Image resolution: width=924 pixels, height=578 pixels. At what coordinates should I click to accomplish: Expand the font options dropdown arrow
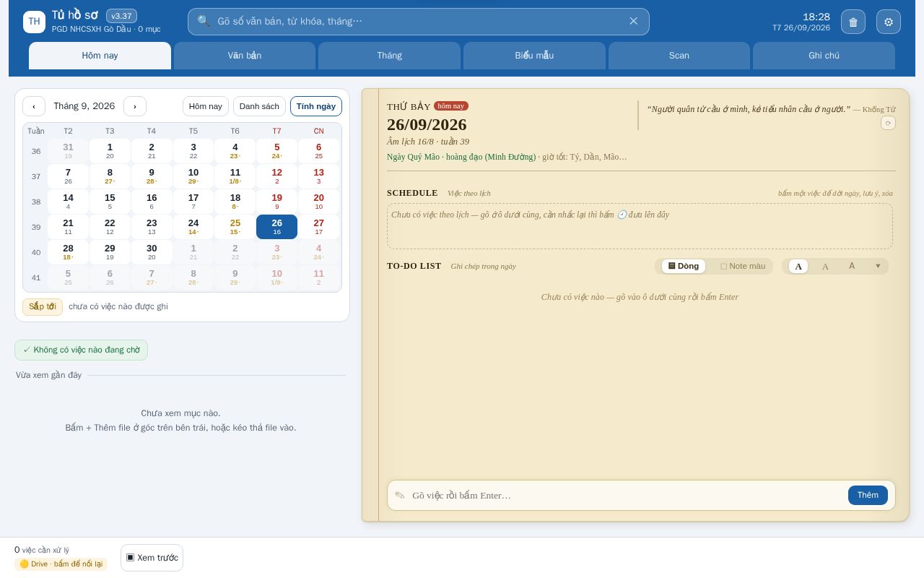click(x=878, y=266)
